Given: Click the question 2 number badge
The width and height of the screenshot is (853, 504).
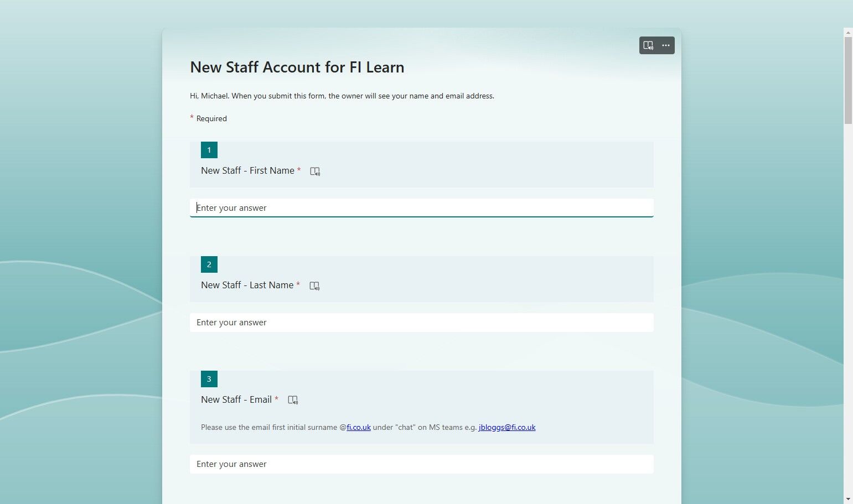Looking at the screenshot, I should 209,264.
